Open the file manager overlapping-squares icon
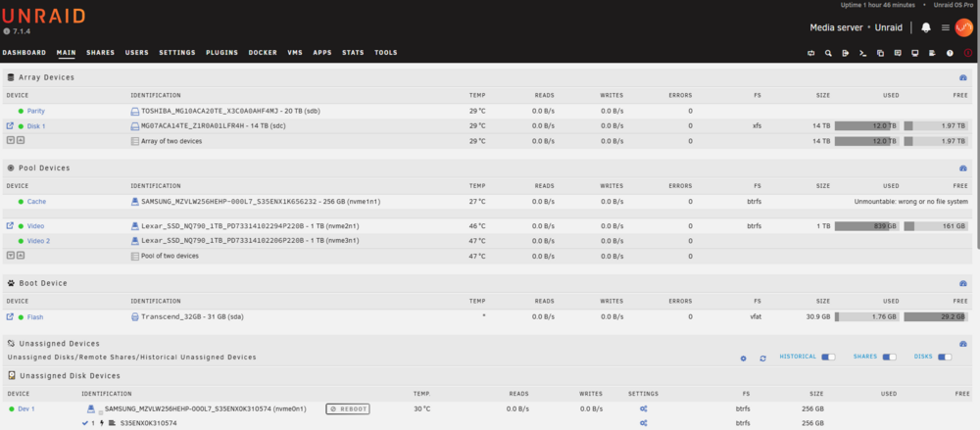 881,53
